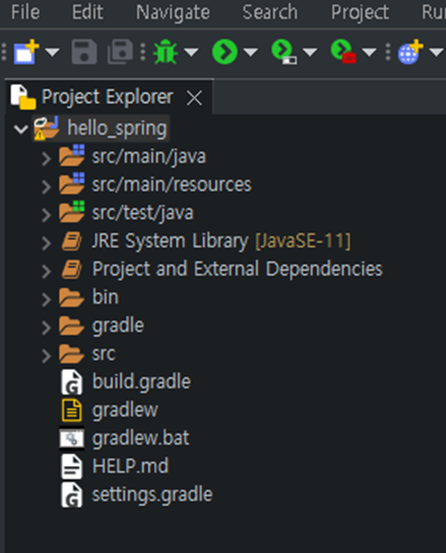The image size is (446, 553).
Task: Click the bin folder icon
Action: 72,298
